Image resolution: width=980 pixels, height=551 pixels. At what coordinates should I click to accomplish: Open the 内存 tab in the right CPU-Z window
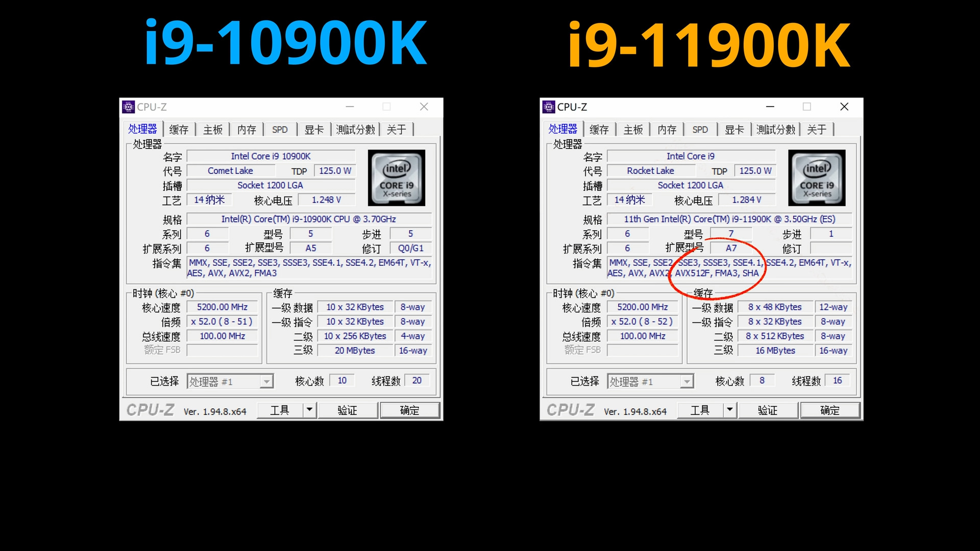tap(667, 130)
